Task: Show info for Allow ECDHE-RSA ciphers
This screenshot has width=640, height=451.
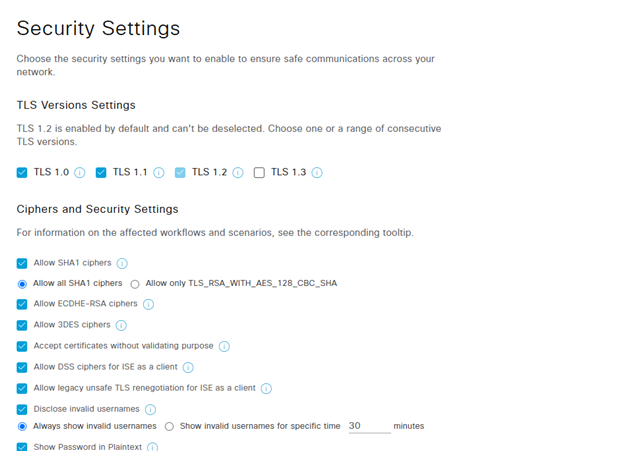Action: pyautogui.click(x=149, y=304)
